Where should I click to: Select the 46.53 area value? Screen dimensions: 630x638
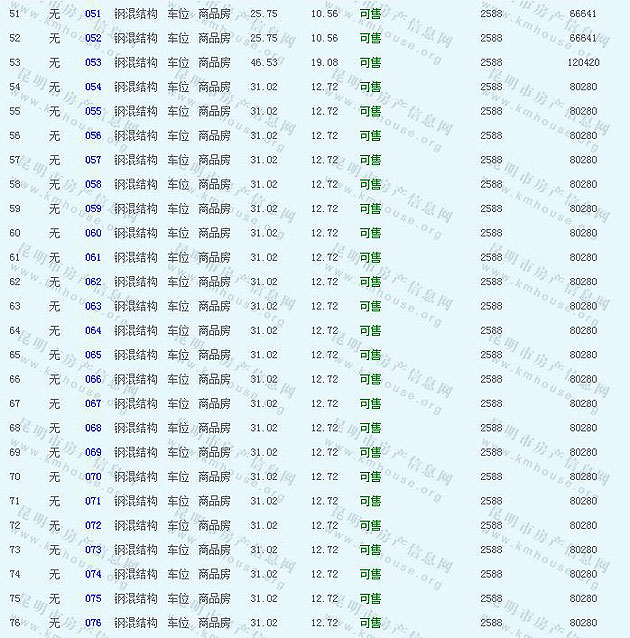tap(264, 62)
